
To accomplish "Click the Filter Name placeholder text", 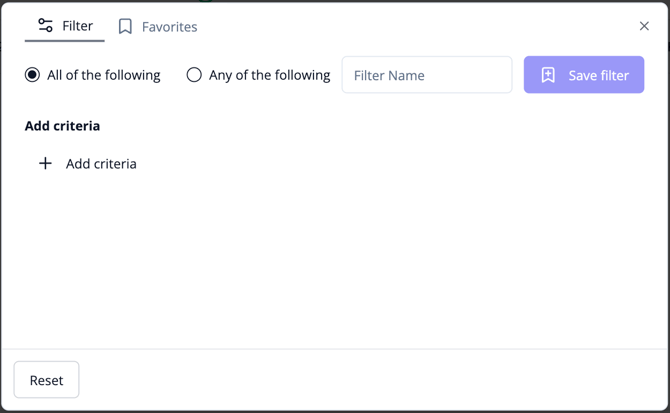I will pyautogui.click(x=389, y=76).
